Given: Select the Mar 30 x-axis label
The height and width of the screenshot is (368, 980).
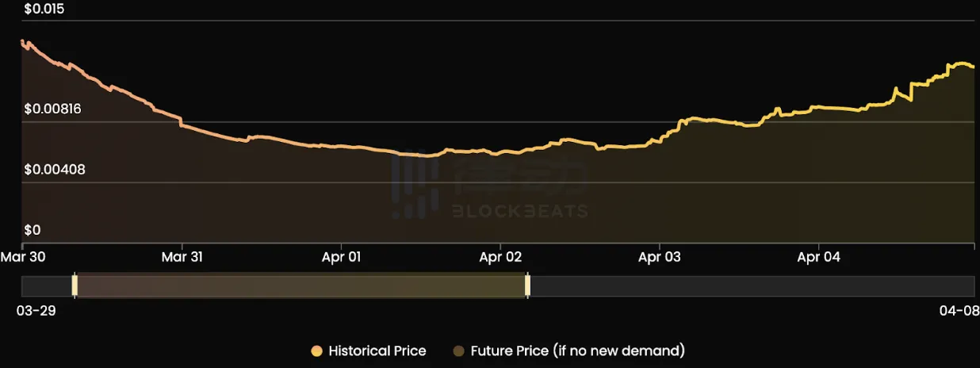Looking at the screenshot, I should 24,257.
